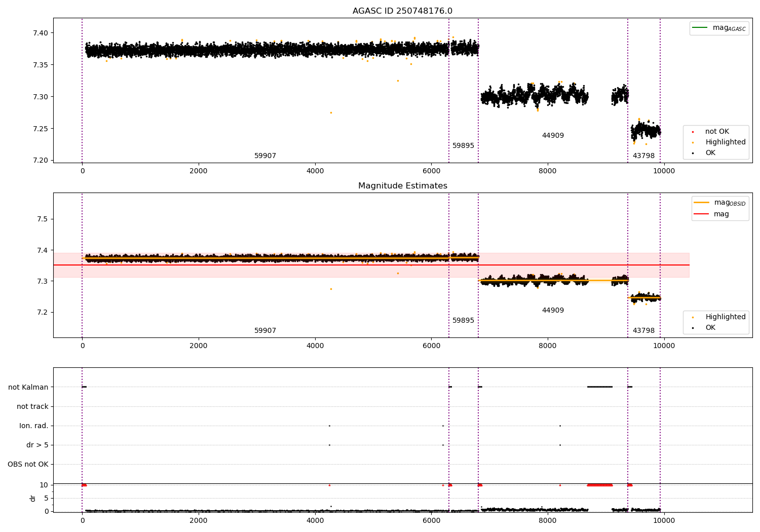Image resolution: width=760 pixels, height=532 pixels.
Task: Click obsid label 43798 in AGASC ID plot
Action: [x=643, y=156]
